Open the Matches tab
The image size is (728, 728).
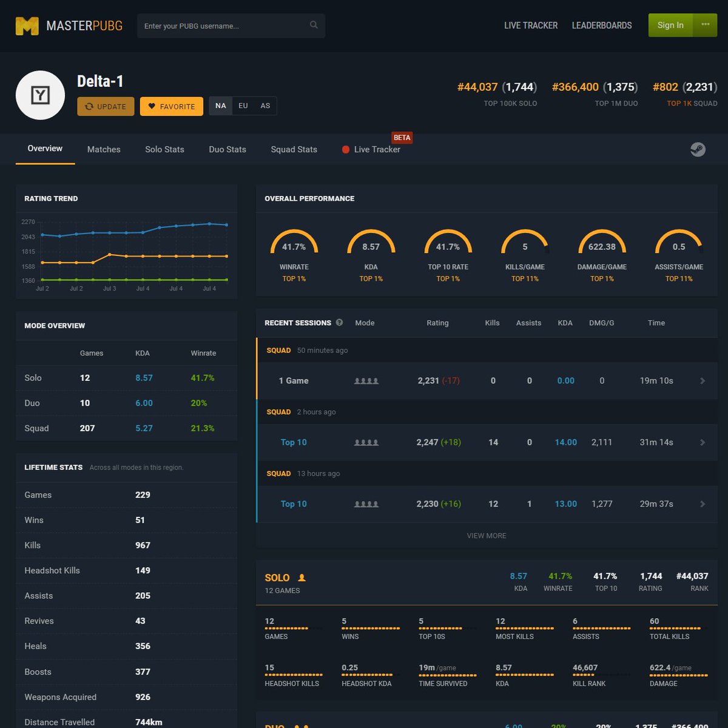(104, 149)
